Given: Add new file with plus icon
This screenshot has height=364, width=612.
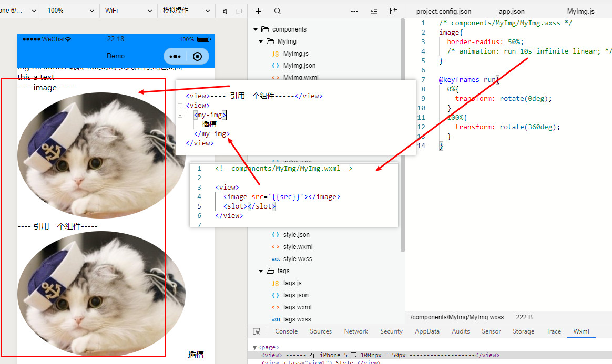Looking at the screenshot, I should (258, 12).
